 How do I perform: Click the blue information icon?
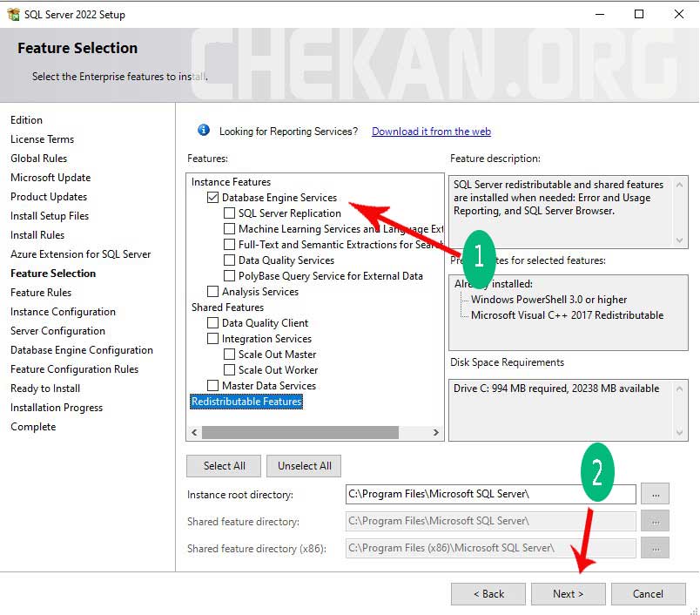click(204, 130)
